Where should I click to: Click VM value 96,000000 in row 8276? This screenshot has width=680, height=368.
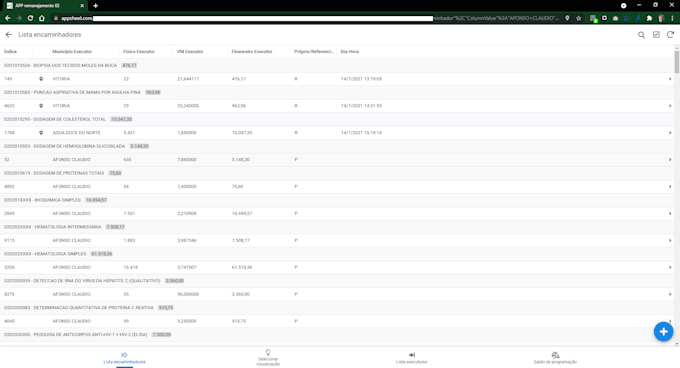188,294
